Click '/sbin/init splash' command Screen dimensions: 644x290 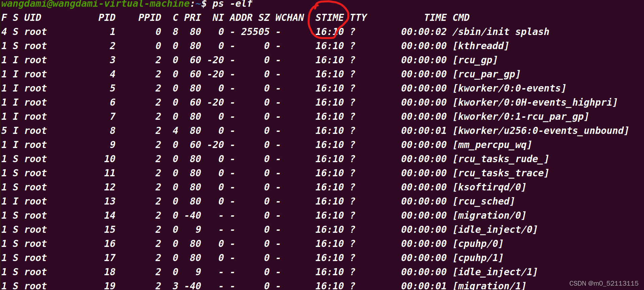point(501,32)
